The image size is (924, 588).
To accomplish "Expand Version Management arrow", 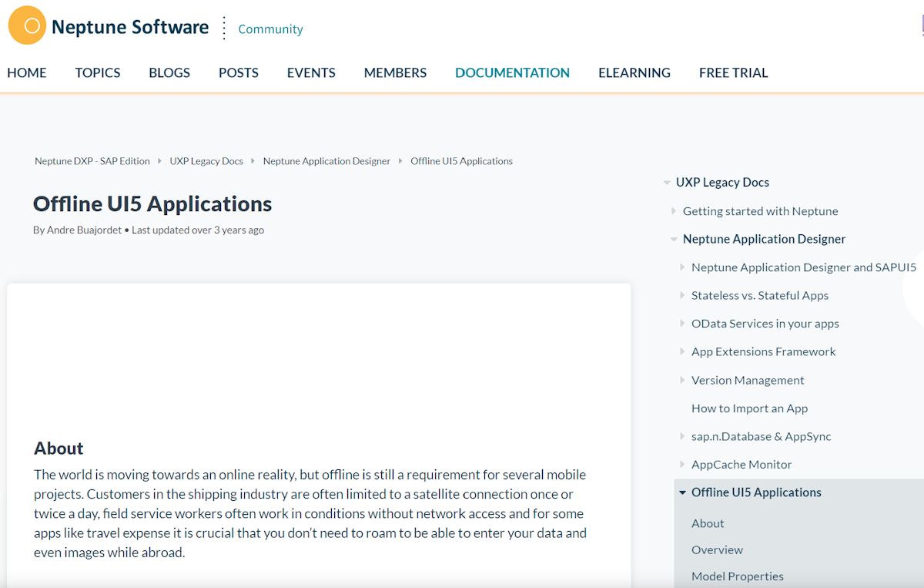I will pos(682,380).
